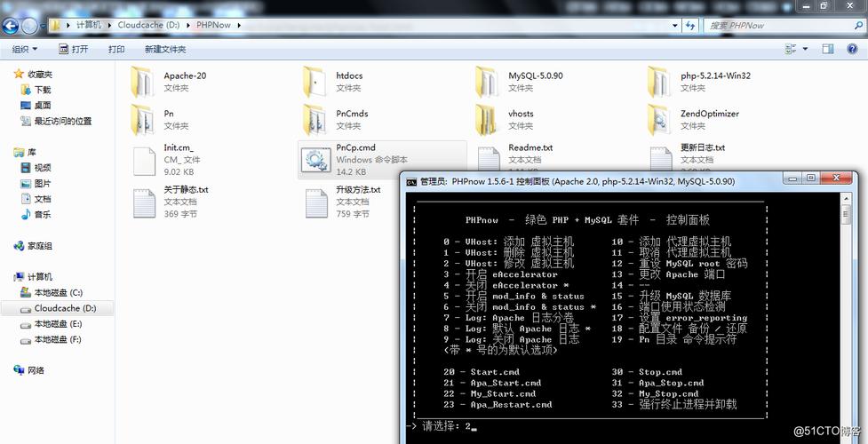Expand the Cloudcache (D:) breadcrumb arrow

188,25
